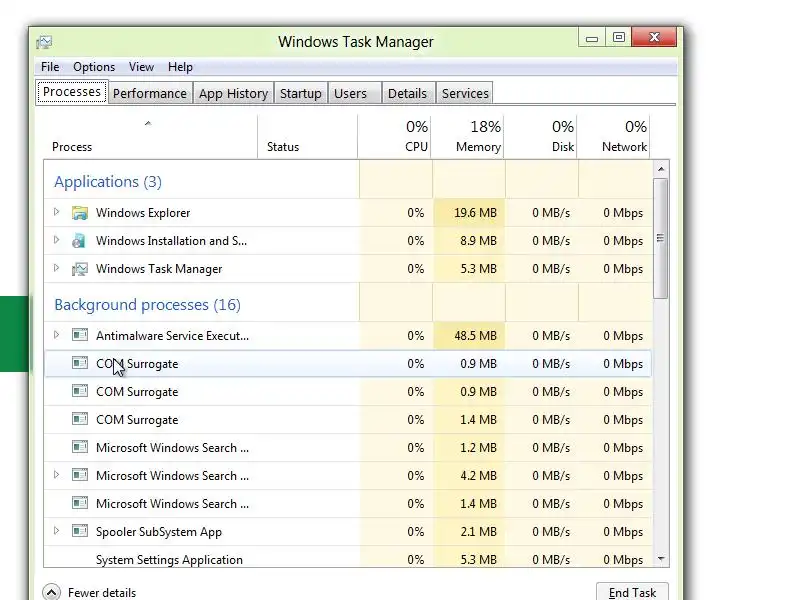Click the scrollbar up arrow
This screenshot has width=800, height=600.
[661, 169]
